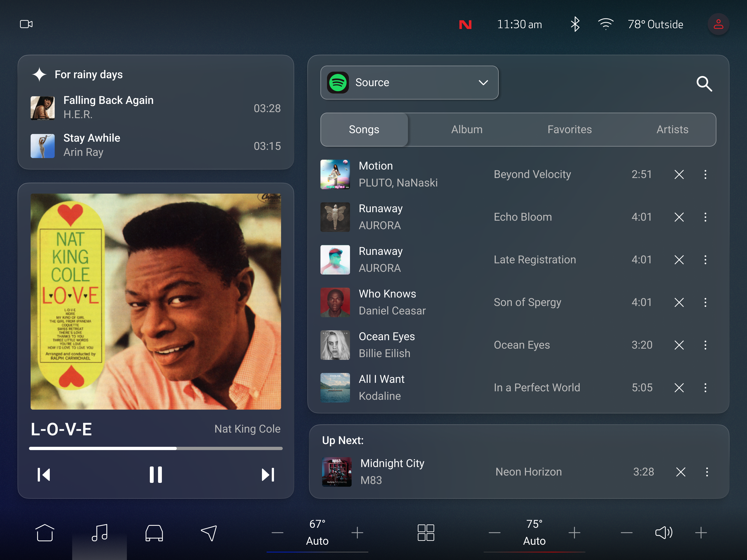Open more options for All I Want
Image resolution: width=747 pixels, height=560 pixels.
[705, 387]
